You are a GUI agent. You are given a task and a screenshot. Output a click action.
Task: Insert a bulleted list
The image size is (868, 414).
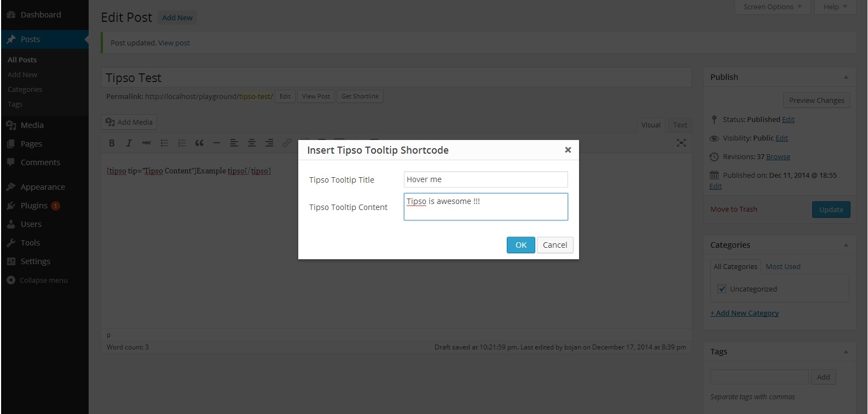pos(164,143)
